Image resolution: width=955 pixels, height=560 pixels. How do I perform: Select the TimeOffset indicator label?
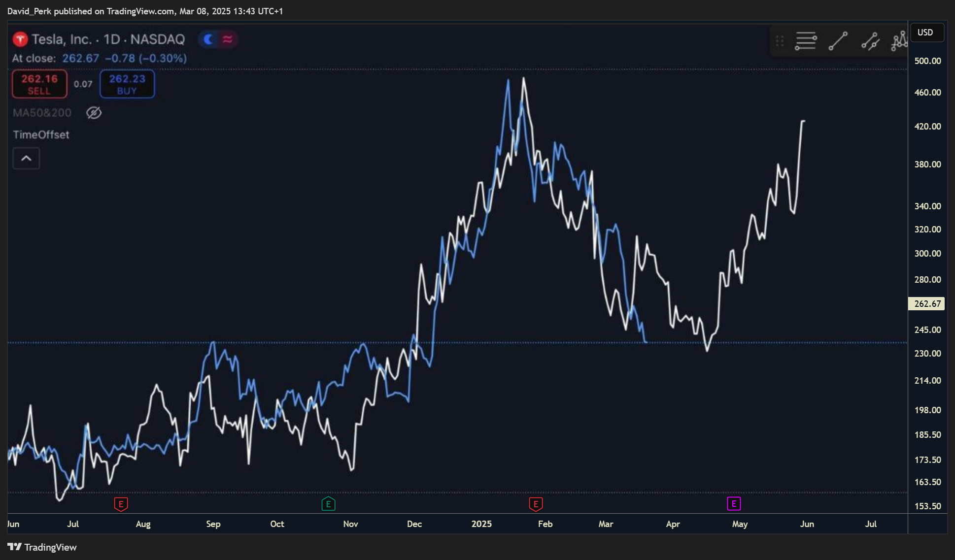point(41,134)
